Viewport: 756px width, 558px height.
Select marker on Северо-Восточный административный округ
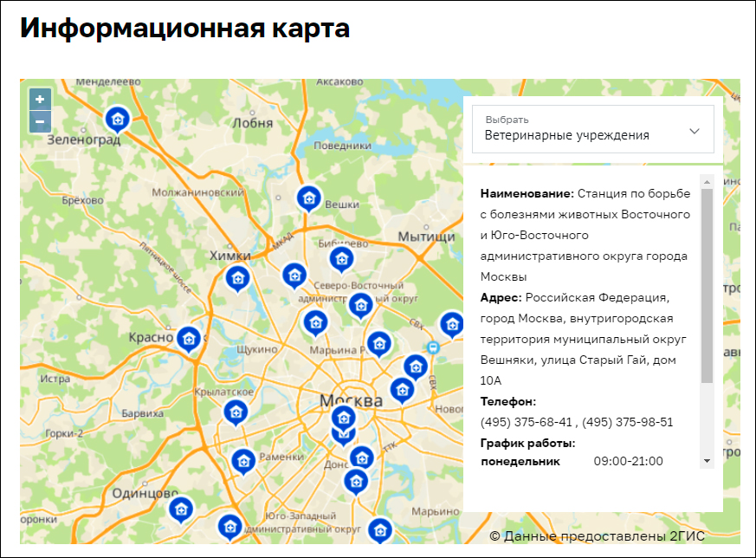coord(360,305)
